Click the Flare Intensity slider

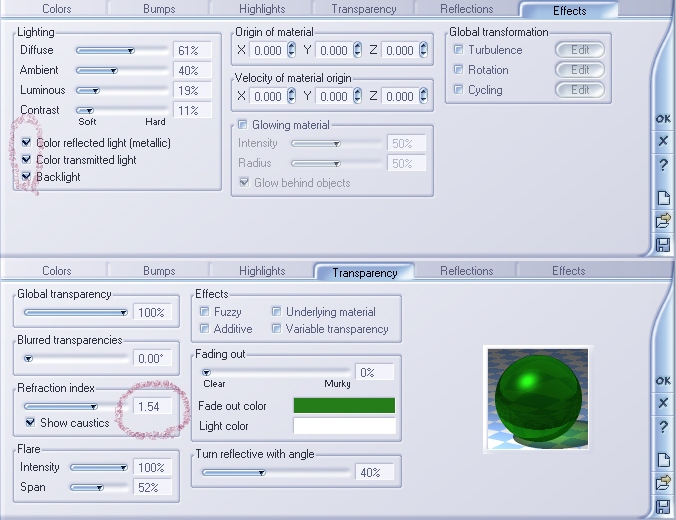click(99, 467)
